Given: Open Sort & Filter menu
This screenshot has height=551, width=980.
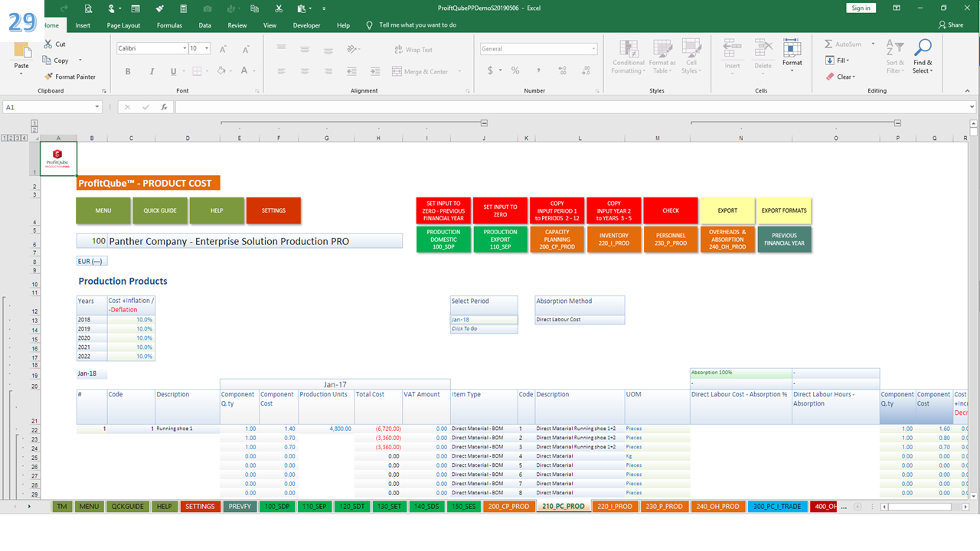Looking at the screenshot, I should (895, 57).
